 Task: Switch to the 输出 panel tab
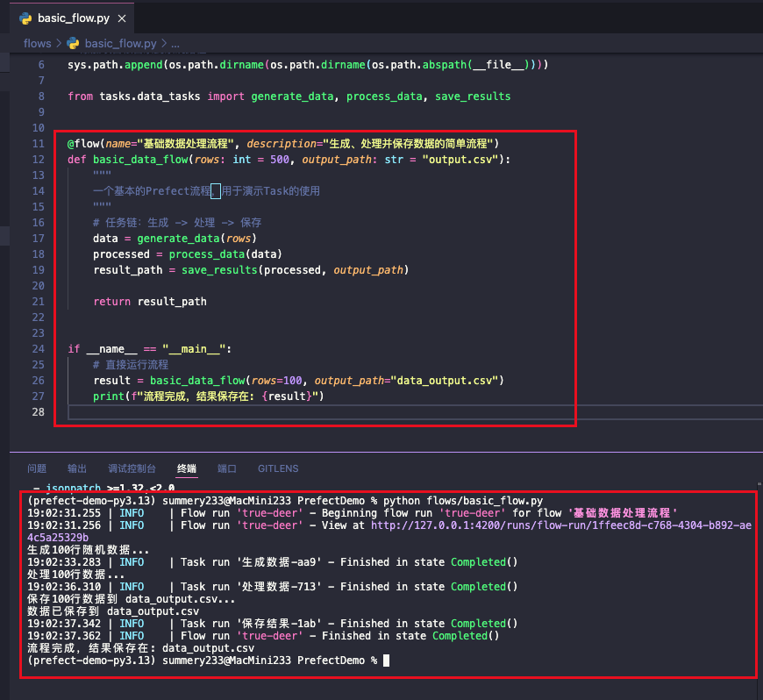click(x=77, y=468)
